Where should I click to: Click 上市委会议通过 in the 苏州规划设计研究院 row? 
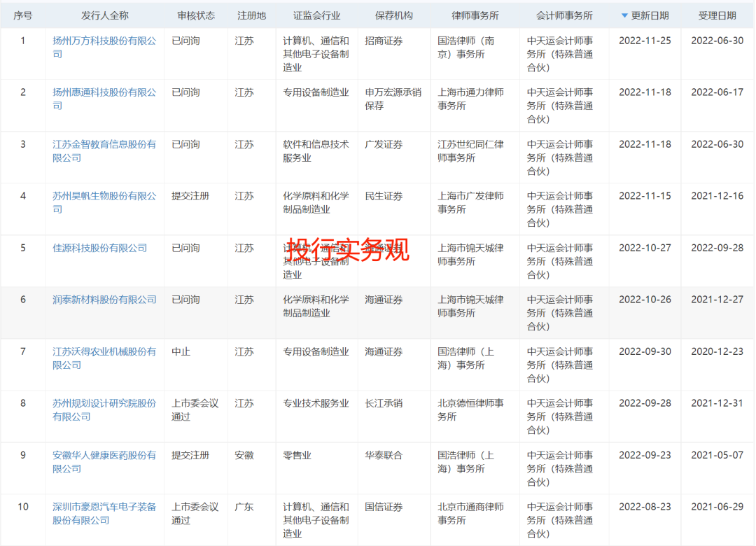[195, 410]
